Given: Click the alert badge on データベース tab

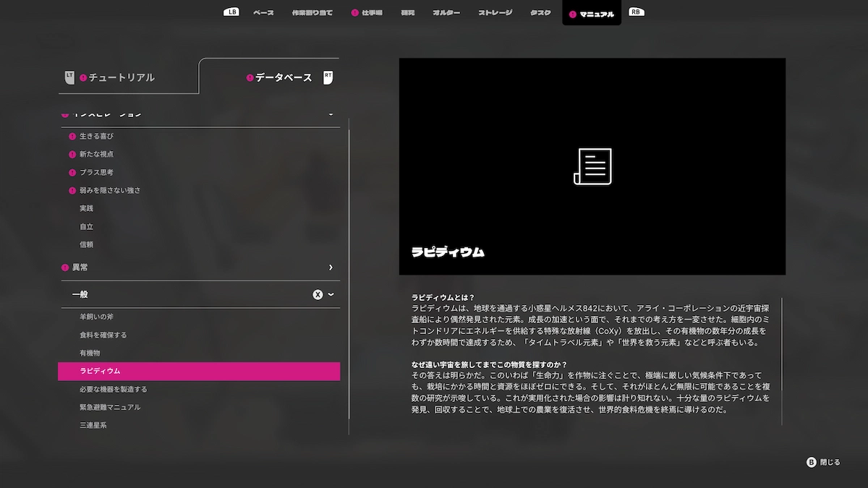Looking at the screenshot, I should tap(250, 77).
